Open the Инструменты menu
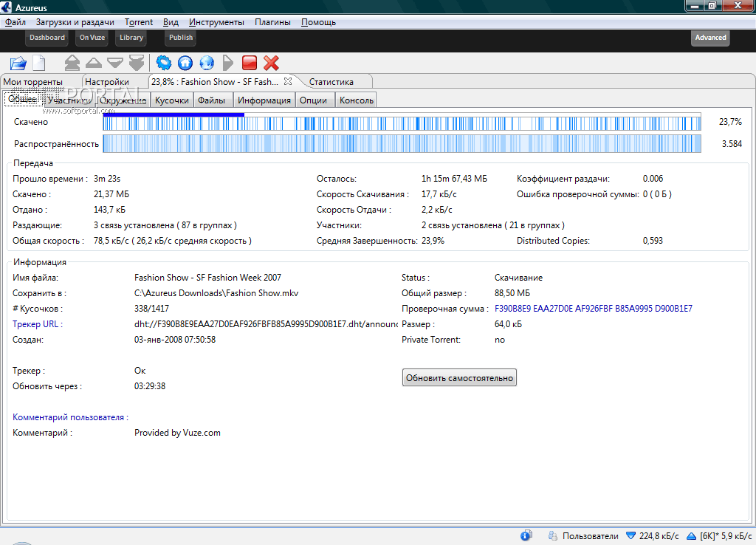The height and width of the screenshot is (545, 756). (216, 22)
